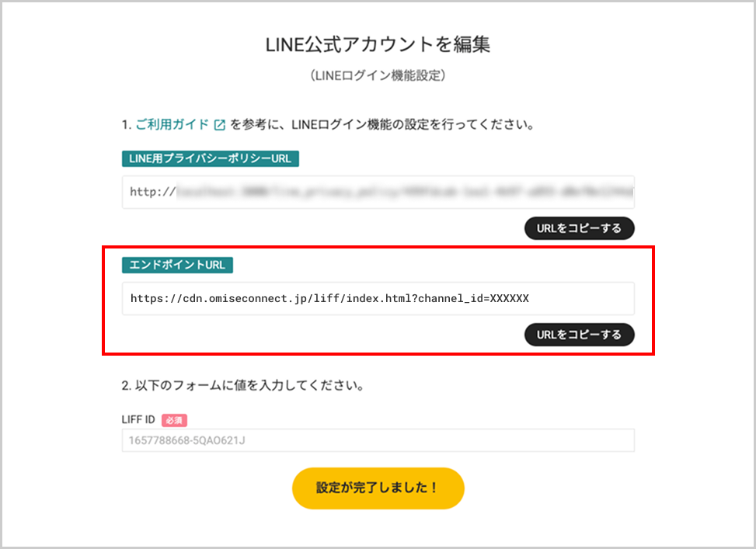
Task: Select the LINE用プライバシーポリシーURL label tag
Action: coord(211,158)
